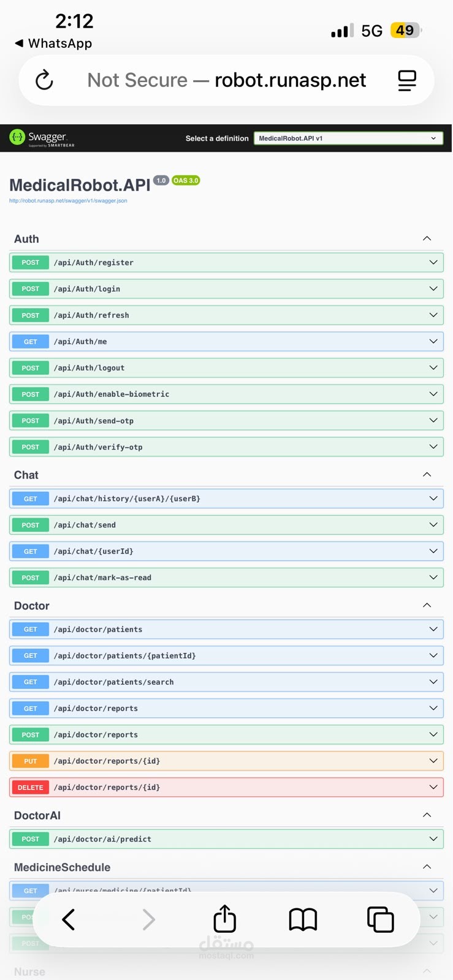Click the MedicineSchedule section heading
This screenshot has width=453, height=980.
[63, 867]
